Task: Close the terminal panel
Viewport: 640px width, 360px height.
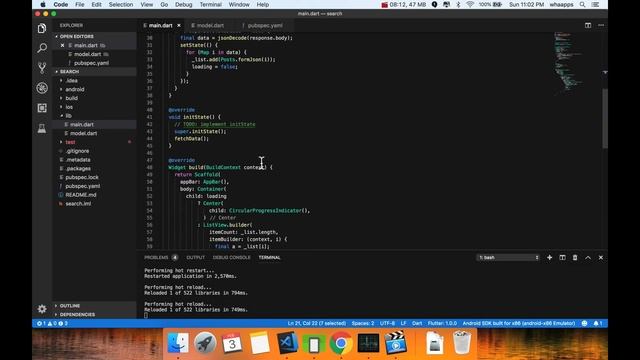Action: 601,258
